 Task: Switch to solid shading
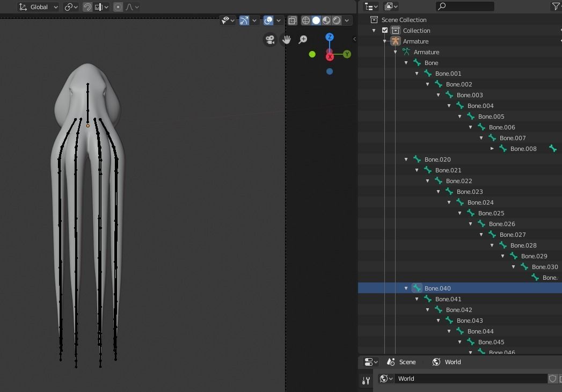click(316, 20)
